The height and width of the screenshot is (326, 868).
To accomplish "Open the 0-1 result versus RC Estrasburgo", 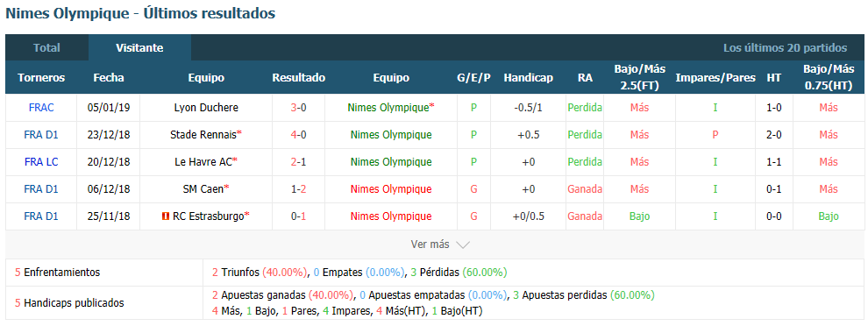I will 298,216.
